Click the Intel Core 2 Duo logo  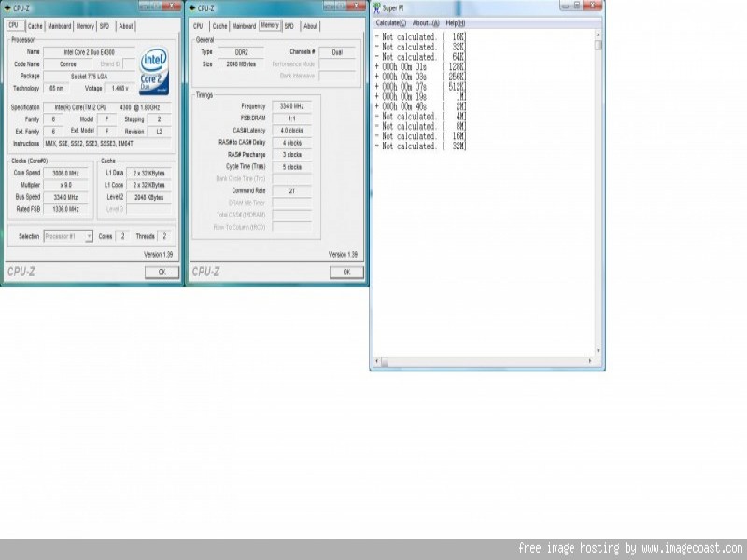tap(154, 71)
